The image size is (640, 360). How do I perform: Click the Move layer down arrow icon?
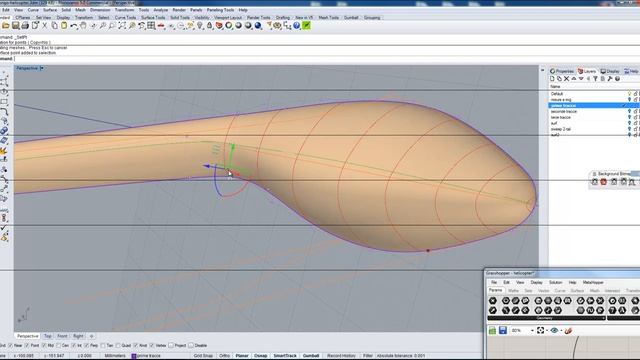(581, 79)
